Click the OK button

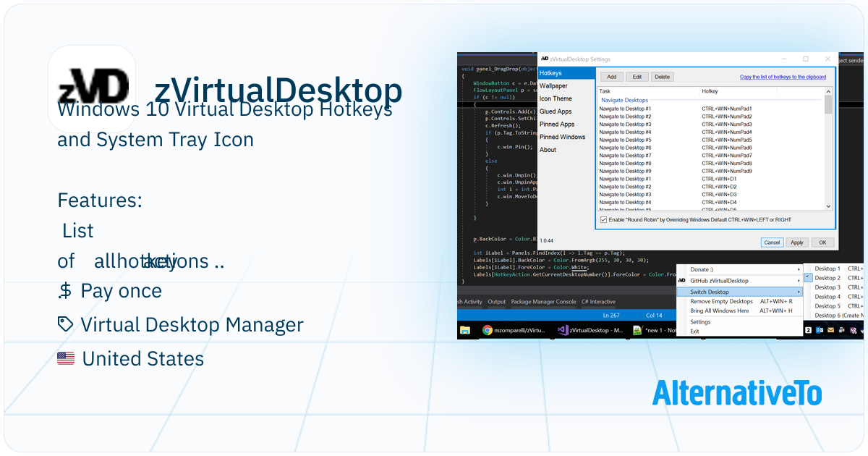[x=822, y=242]
